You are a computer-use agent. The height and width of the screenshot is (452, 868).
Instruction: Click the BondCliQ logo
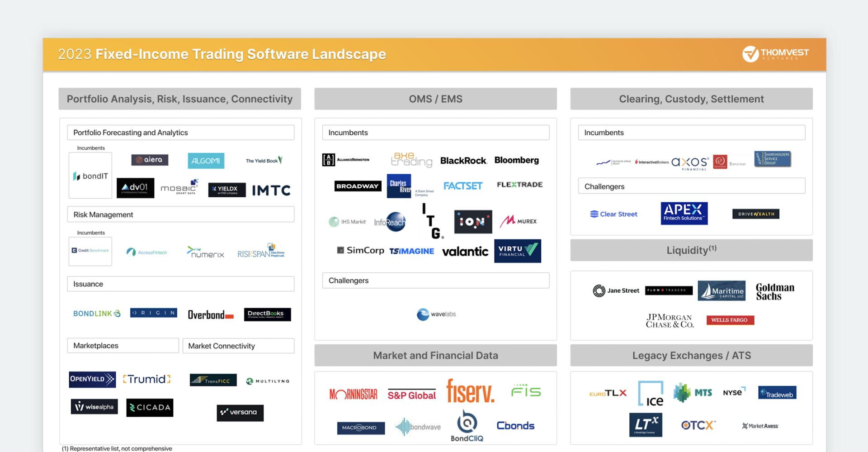coord(467,426)
